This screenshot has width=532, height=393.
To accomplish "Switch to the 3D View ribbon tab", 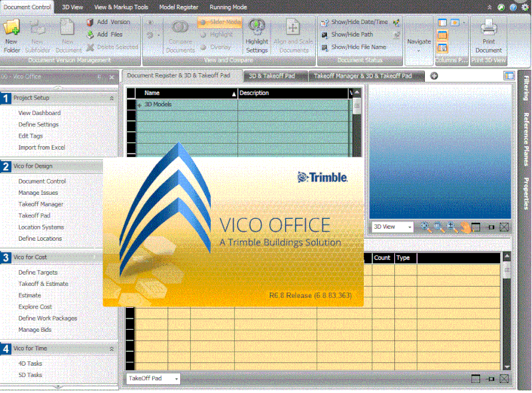I will click(72, 7).
